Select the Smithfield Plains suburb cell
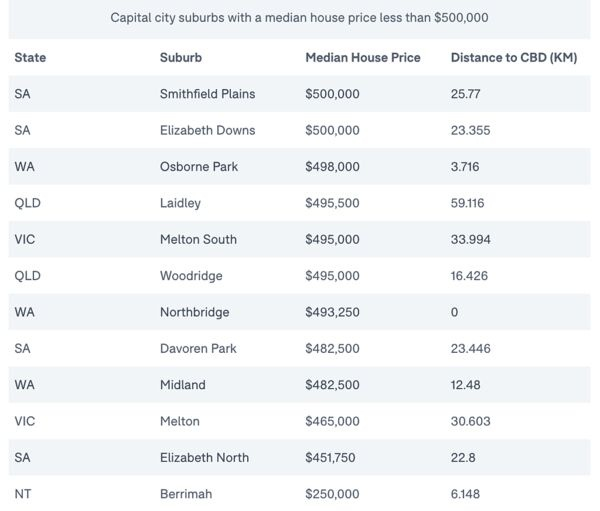Image resolution: width=600 pixels, height=511 pixels. click(207, 94)
